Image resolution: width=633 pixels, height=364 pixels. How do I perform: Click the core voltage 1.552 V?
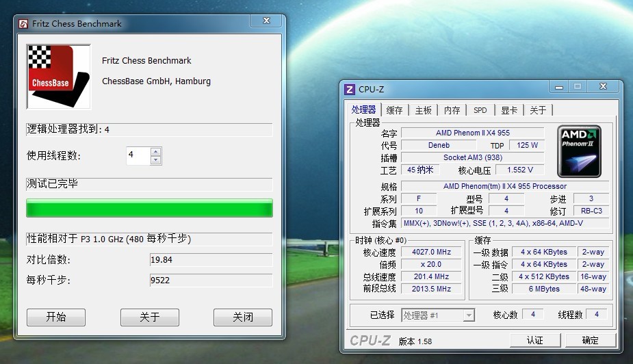point(520,170)
